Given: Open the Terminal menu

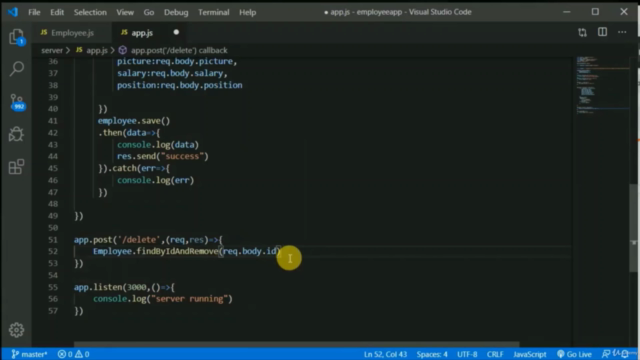Looking at the screenshot, I should point(213,12).
